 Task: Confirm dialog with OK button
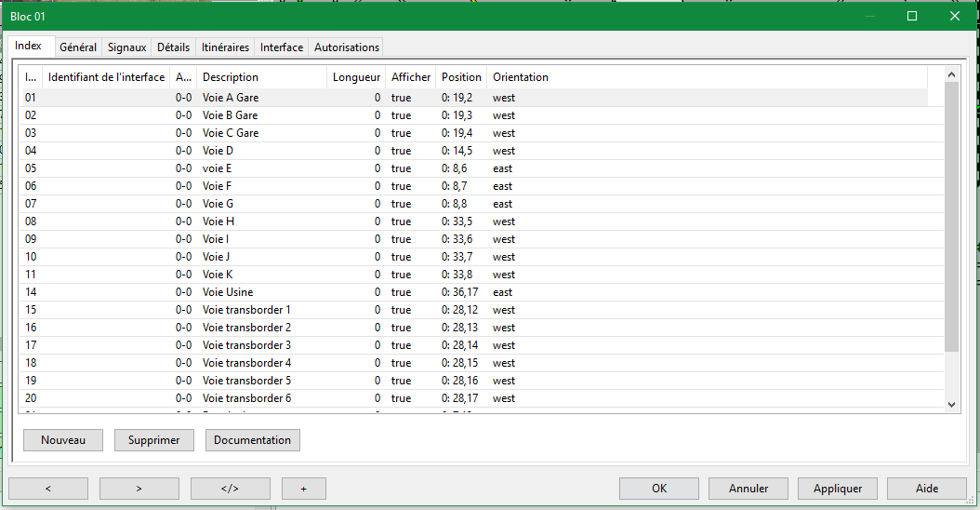pyautogui.click(x=659, y=489)
